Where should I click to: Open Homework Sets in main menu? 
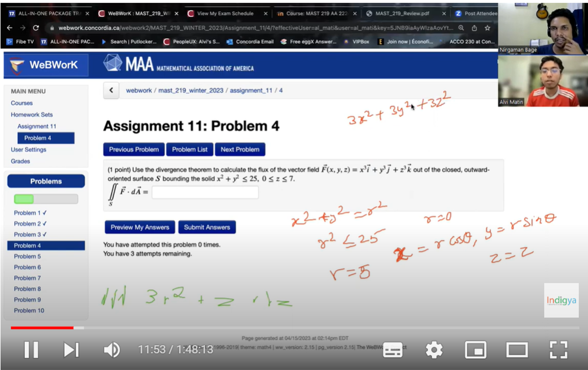point(31,115)
